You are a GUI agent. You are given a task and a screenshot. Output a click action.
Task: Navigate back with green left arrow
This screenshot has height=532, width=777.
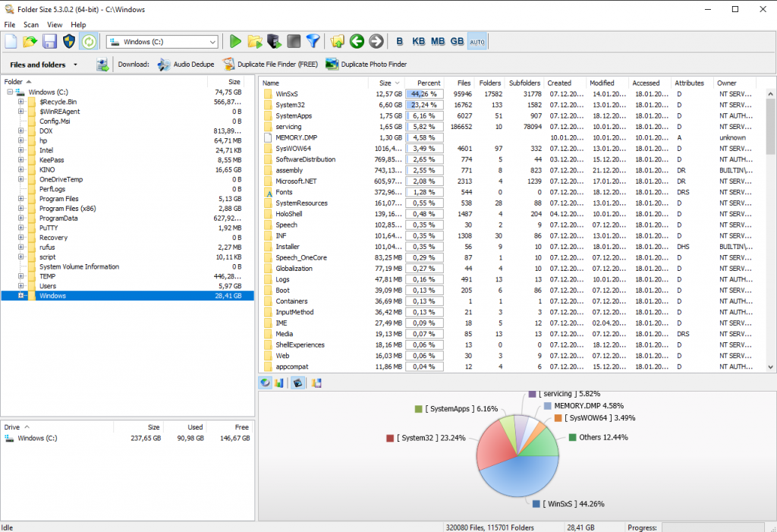357,42
